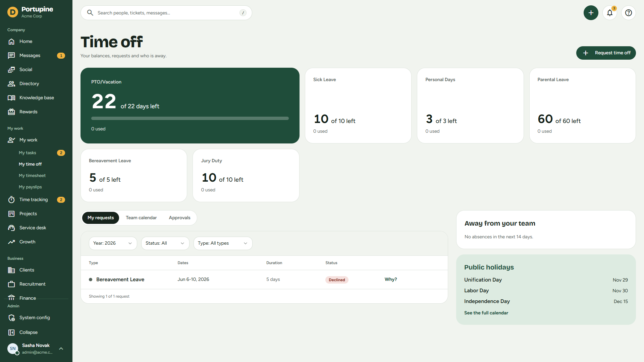
Task: Open the Service desk headset icon
Action: coord(11,228)
